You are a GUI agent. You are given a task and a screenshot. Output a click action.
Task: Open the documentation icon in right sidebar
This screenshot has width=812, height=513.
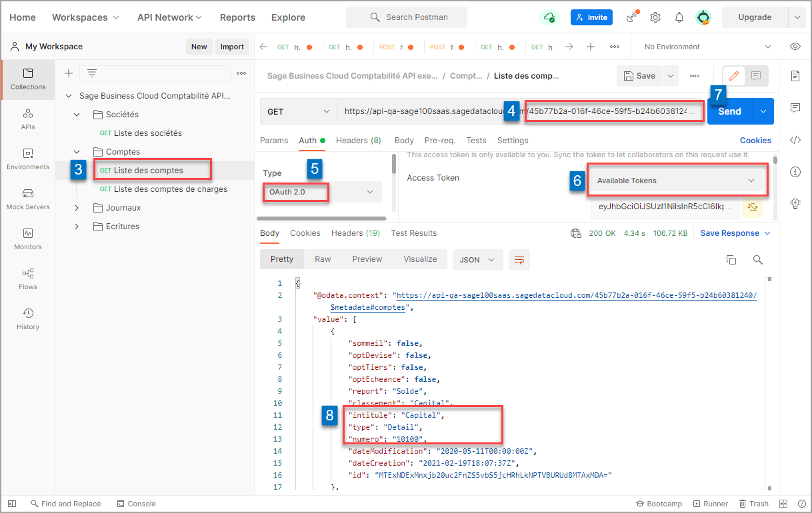tap(795, 76)
